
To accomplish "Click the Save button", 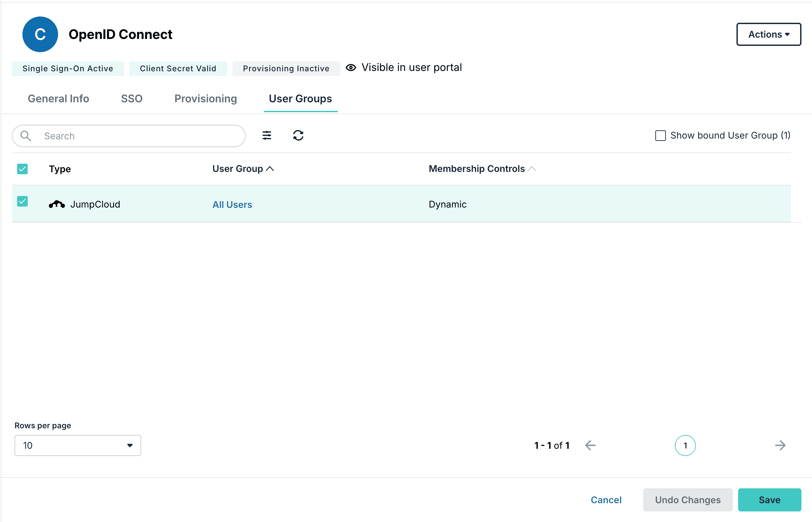I will (769, 500).
